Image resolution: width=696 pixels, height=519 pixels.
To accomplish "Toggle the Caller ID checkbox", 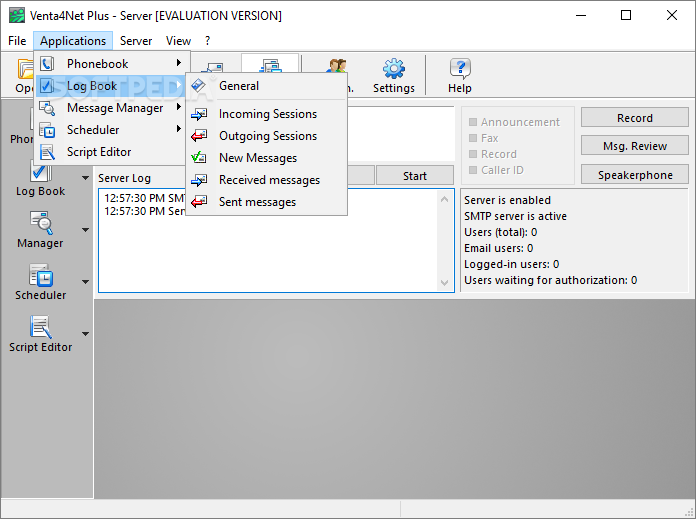I will (473, 170).
